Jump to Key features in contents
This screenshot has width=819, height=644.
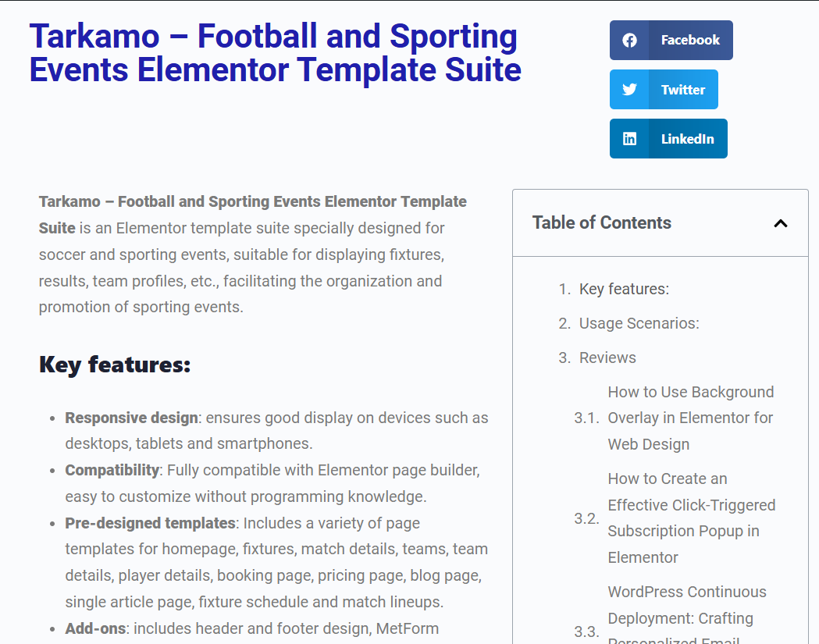624,290
